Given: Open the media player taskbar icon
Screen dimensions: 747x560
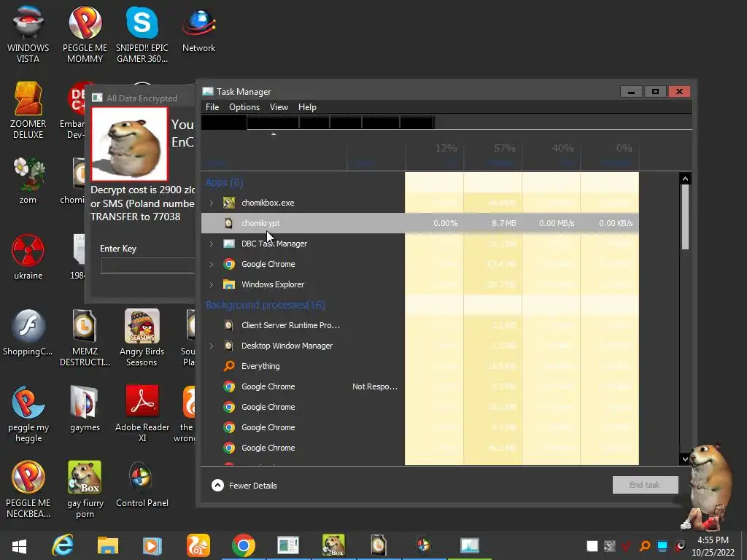Looking at the screenshot, I should 152,545.
